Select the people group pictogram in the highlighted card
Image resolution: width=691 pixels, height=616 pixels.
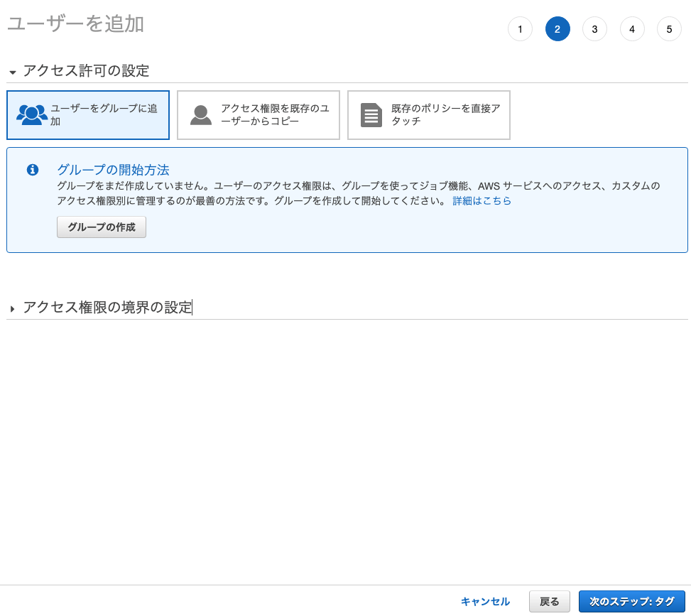point(30,114)
